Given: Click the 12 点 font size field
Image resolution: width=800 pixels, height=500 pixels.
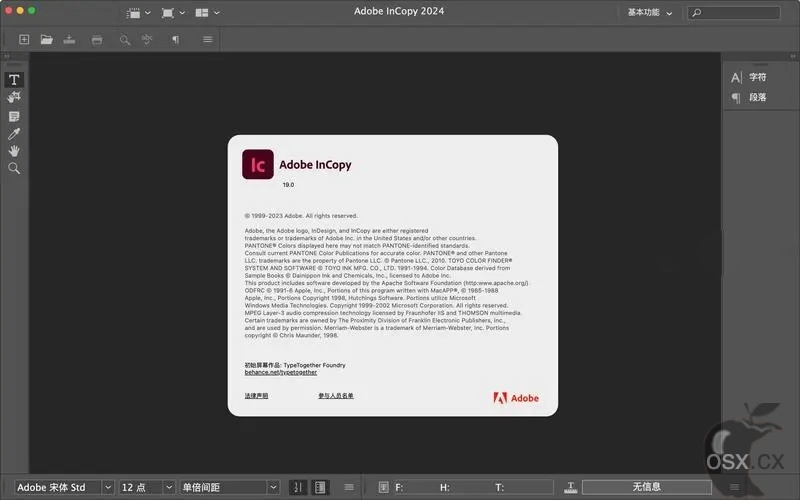Looking at the screenshot, I should pos(141,487).
